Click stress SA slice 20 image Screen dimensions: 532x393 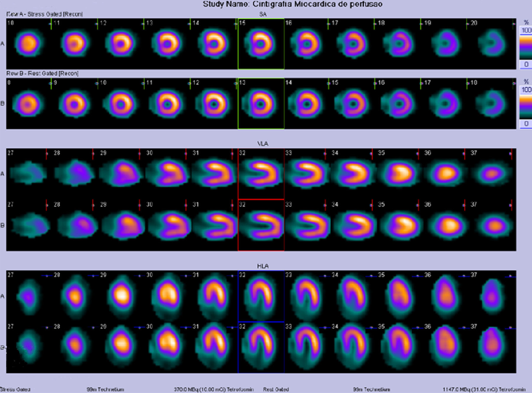point(492,44)
